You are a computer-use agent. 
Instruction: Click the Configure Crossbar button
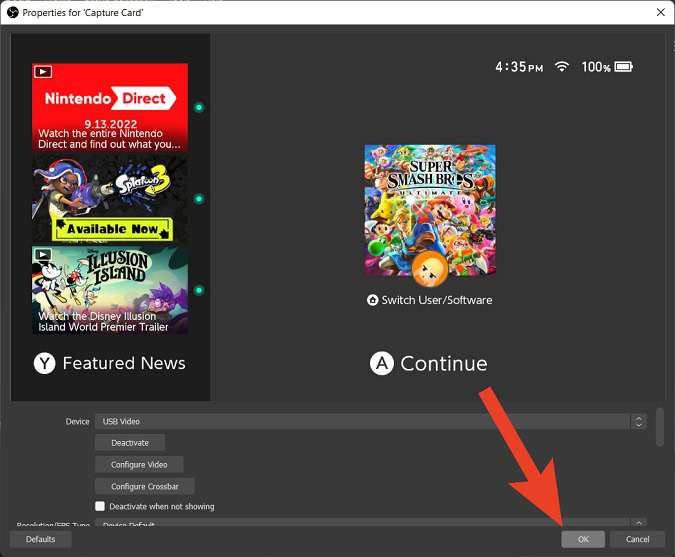pos(146,486)
